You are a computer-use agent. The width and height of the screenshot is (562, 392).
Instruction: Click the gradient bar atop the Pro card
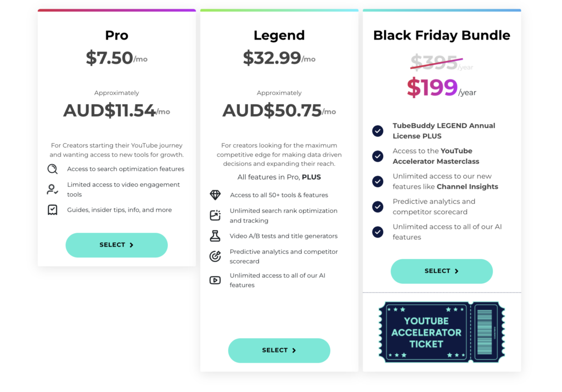(116, 9)
